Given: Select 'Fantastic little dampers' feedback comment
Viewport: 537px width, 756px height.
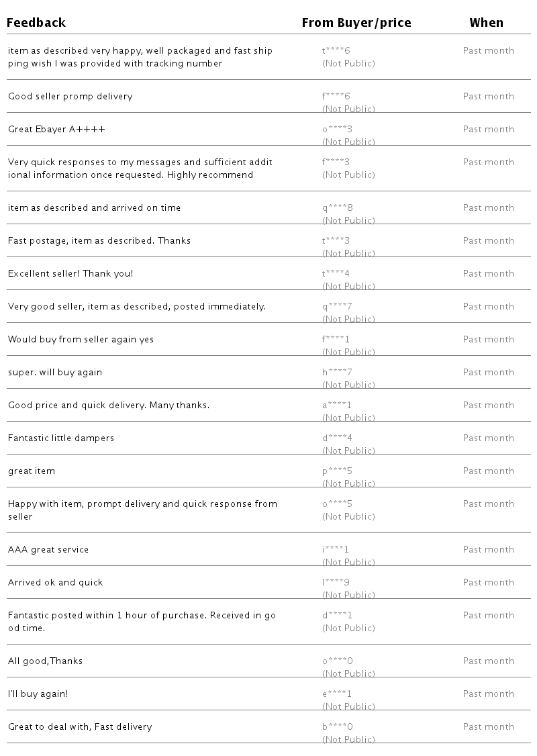Looking at the screenshot, I should (x=61, y=438).
